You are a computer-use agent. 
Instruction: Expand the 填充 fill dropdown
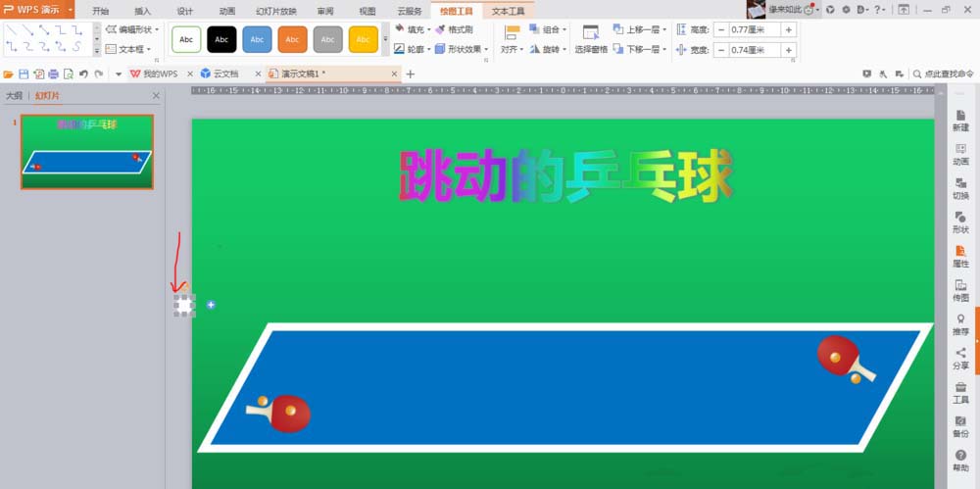(429, 30)
